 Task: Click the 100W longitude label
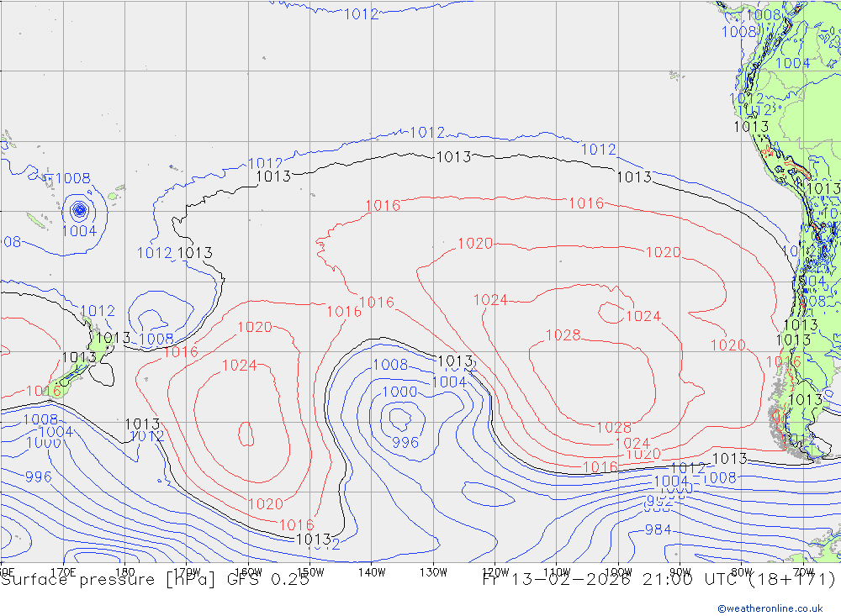tap(618, 572)
